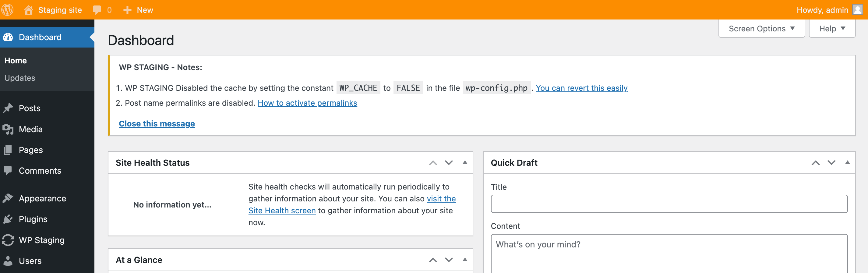This screenshot has height=273, width=868.
Task: Click the WP Staging refresh icon
Action: tap(8, 240)
